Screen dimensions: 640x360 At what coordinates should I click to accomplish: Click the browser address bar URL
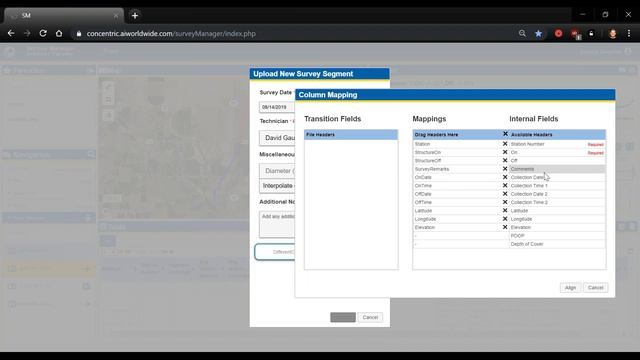[171, 34]
